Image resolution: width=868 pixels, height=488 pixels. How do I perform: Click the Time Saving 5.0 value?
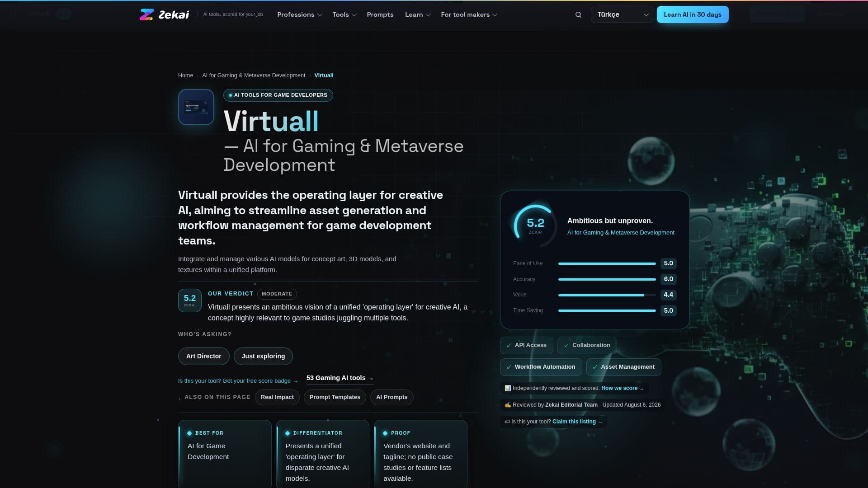668,310
